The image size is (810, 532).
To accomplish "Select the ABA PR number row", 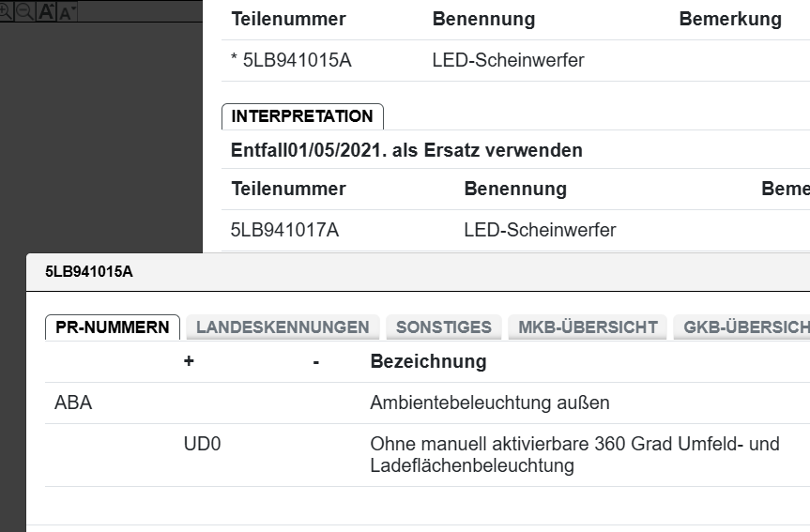I will pos(74,403).
